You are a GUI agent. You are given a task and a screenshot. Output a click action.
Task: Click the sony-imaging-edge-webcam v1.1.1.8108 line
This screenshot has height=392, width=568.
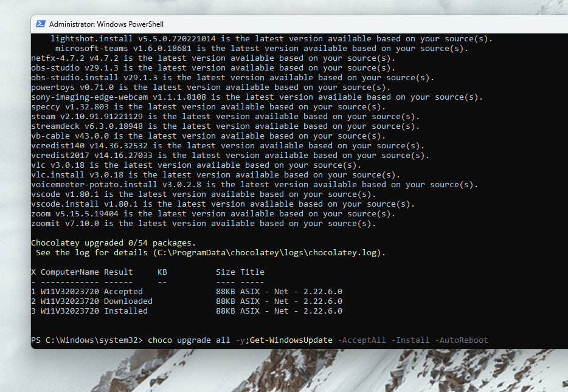(257, 97)
